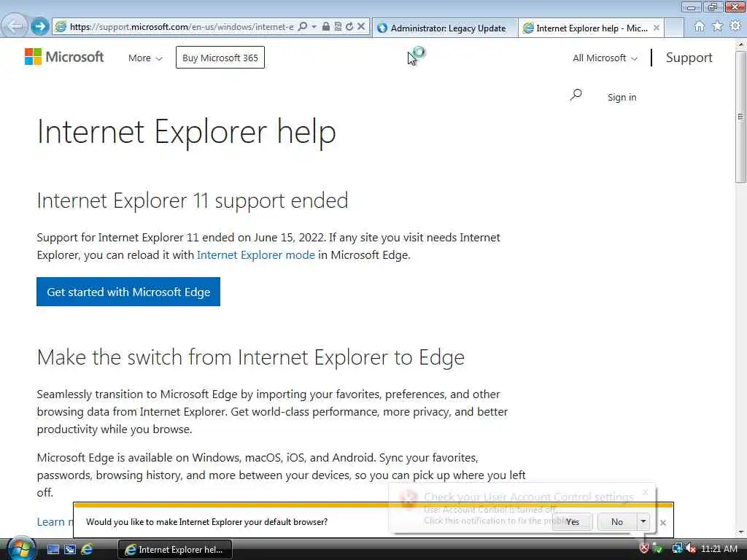Click the address bar URL field

tap(181, 27)
